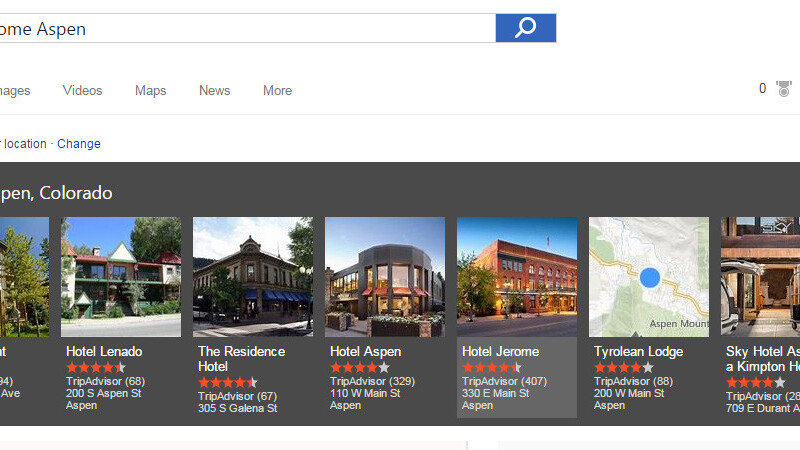Viewport: 800px width, 450px height.
Task: Click the Hotel Aspen name link
Action: (365, 352)
